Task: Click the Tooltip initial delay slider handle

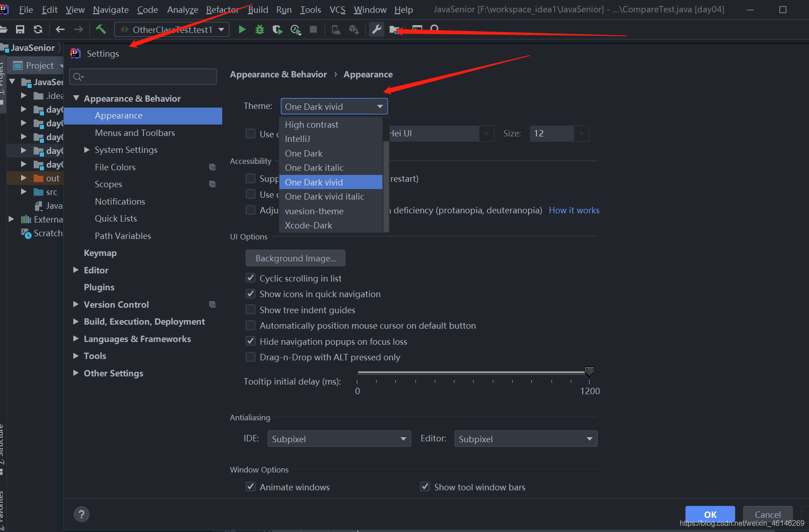Action: pos(590,371)
